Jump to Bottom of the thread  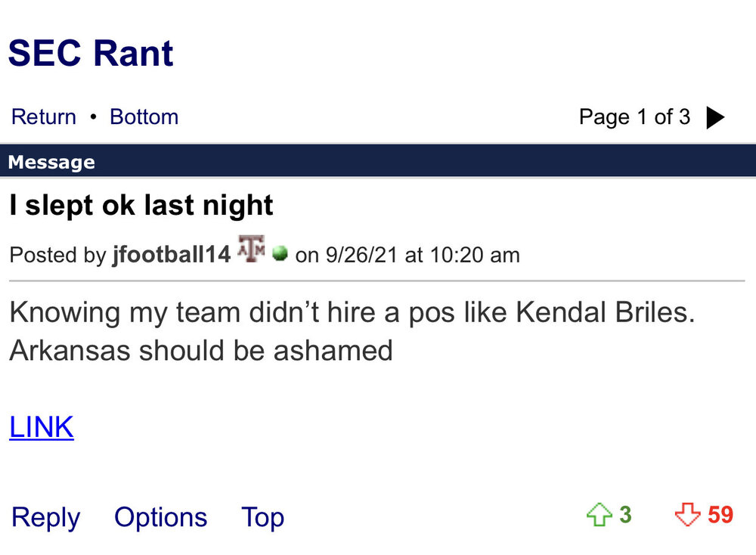click(x=144, y=117)
